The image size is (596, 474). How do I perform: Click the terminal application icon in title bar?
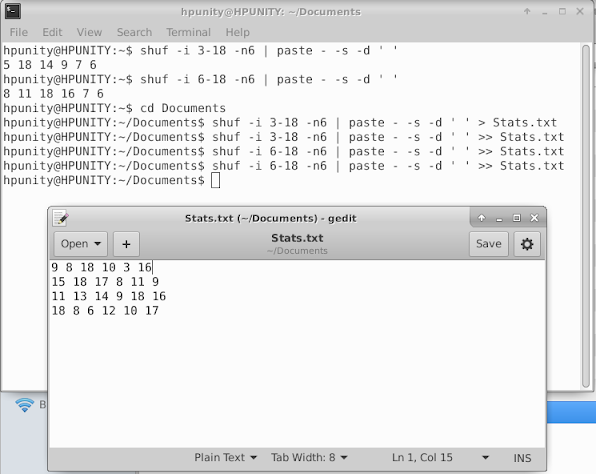click(13, 11)
